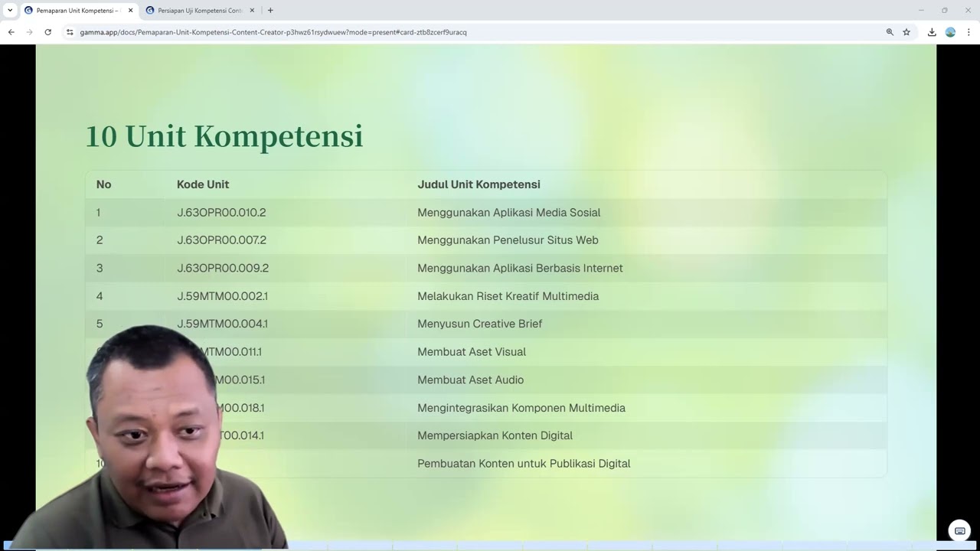Open the Chrome profile avatar menu
This screenshot has width=980, height=551.
(x=950, y=32)
